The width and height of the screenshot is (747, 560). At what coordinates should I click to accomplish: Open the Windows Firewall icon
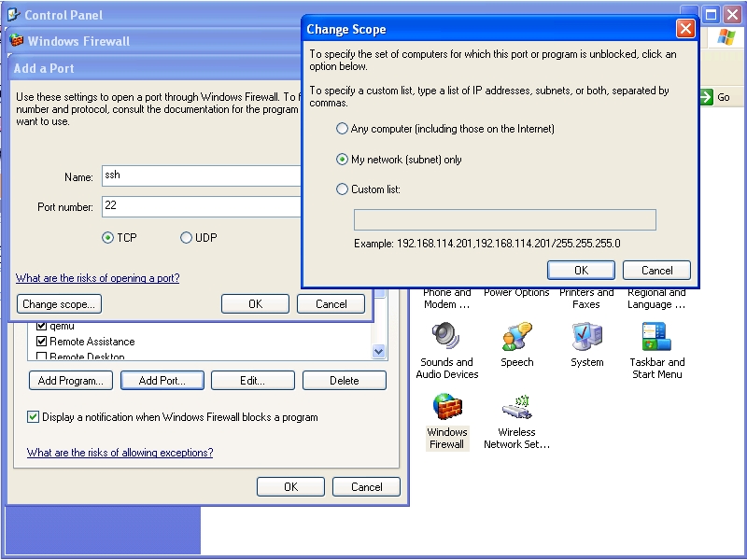(447, 409)
